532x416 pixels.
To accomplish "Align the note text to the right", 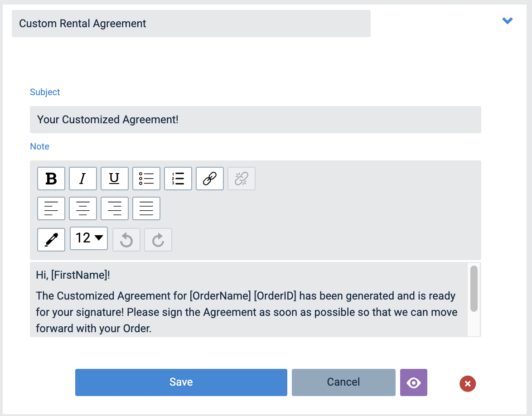I will point(115,208).
